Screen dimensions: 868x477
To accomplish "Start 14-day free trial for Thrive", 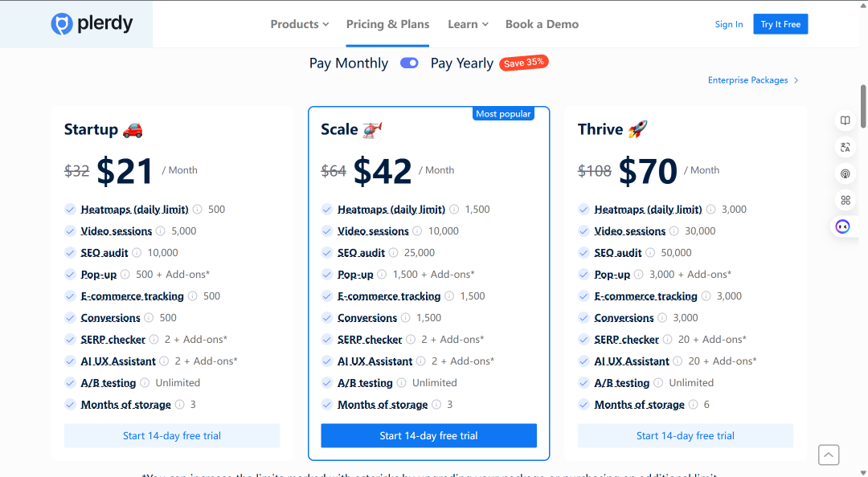I will (x=686, y=435).
